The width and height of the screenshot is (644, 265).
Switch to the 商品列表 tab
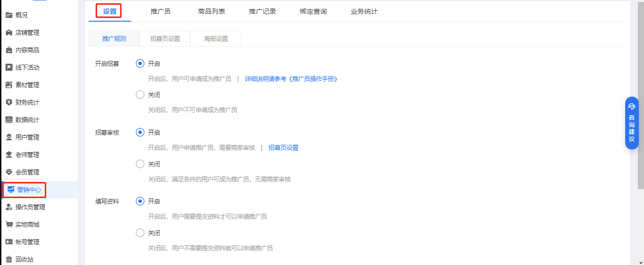coord(212,11)
